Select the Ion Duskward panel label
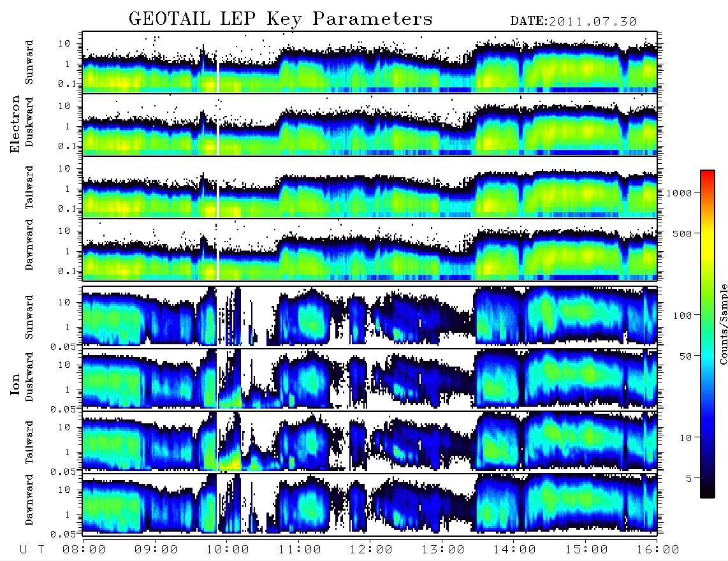 (29, 377)
